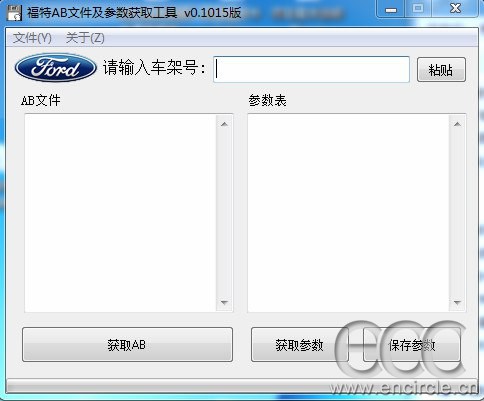This screenshot has width=484, height=401.
Task: Click the status bar along the window bottom
Action: [x=242, y=387]
